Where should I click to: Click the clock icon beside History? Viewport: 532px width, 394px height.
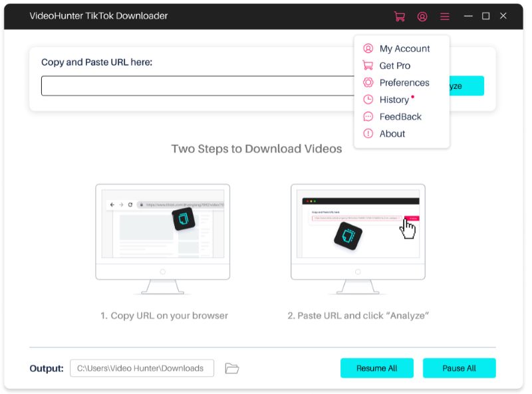pos(368,100)
